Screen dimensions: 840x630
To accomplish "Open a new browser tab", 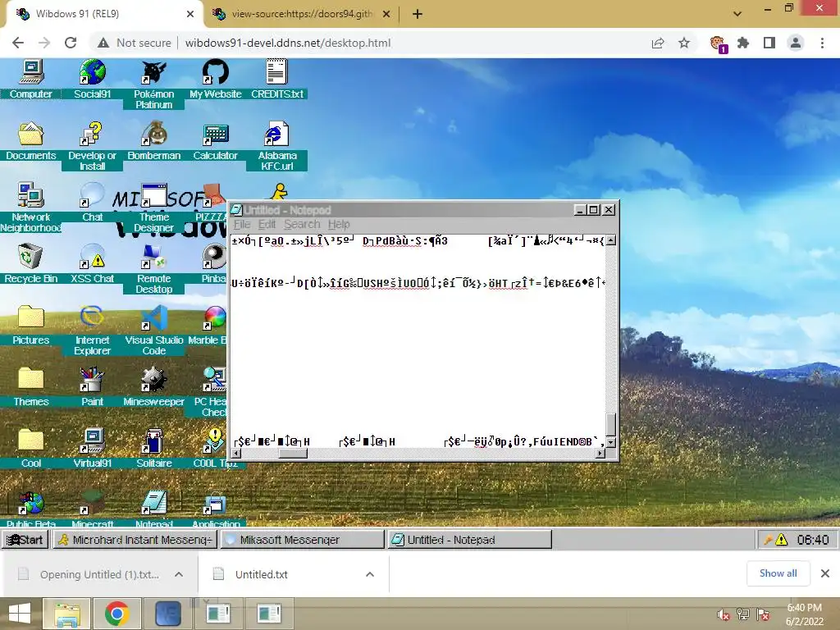I will pos(418,14).
